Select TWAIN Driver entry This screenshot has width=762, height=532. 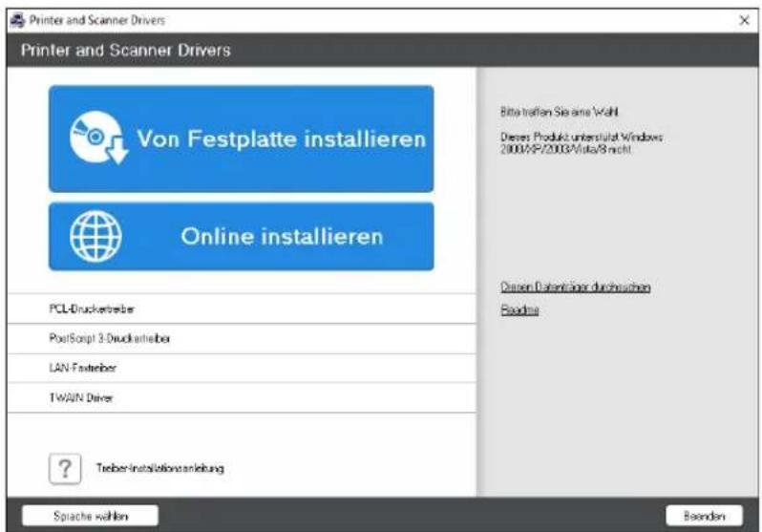242,397
